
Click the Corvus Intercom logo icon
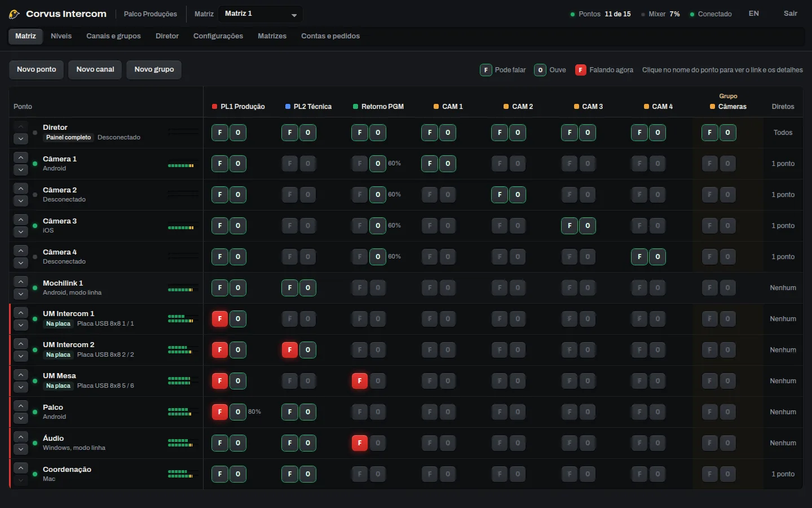(x=15, y=14)
